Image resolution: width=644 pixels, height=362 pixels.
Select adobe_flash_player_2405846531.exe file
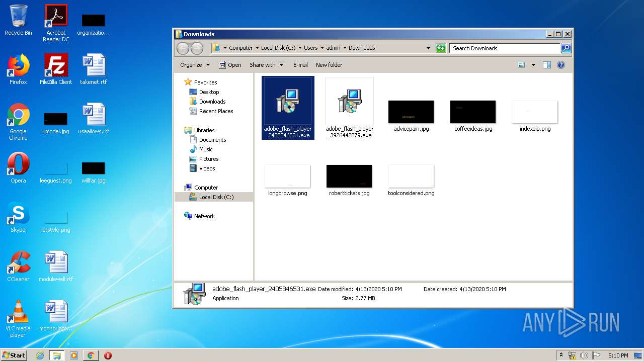[288, 108]
